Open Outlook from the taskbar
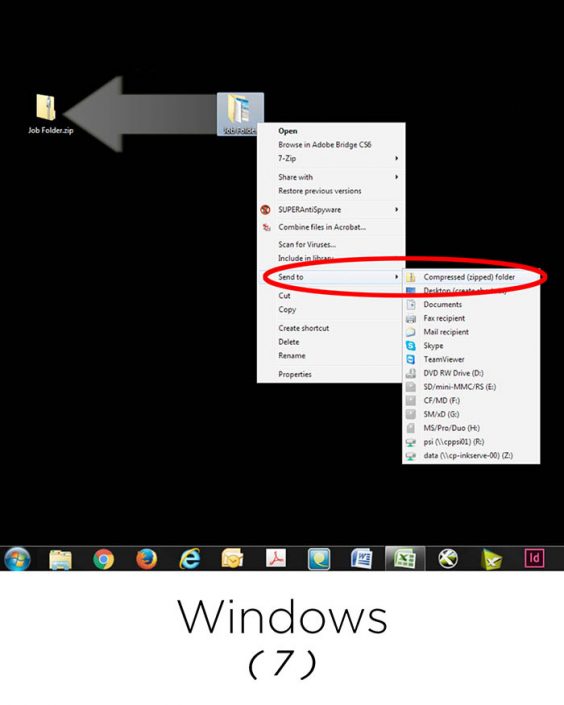The height and width of the screenshot is (705, 564). click(x=233, y=559)
